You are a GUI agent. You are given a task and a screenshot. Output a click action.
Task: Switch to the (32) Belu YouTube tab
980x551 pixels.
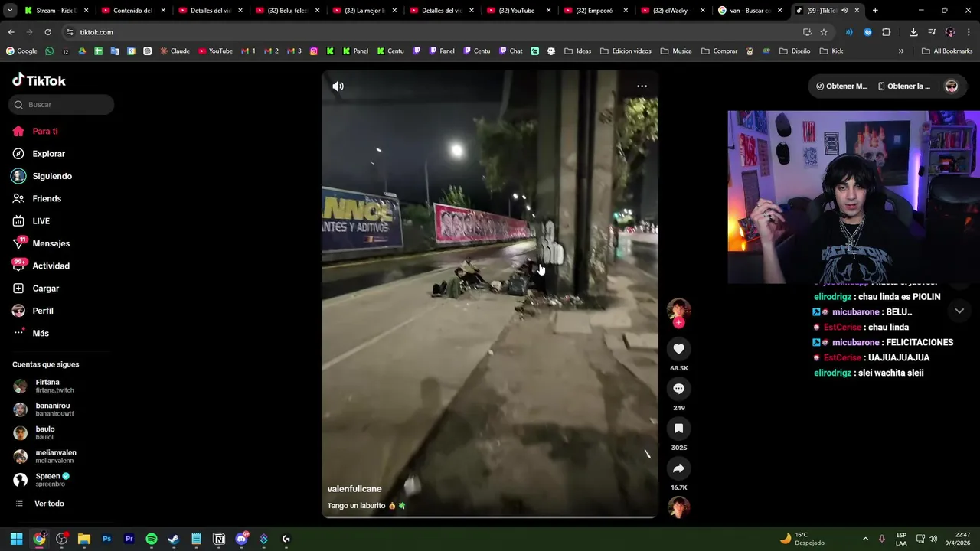[287, 11]
